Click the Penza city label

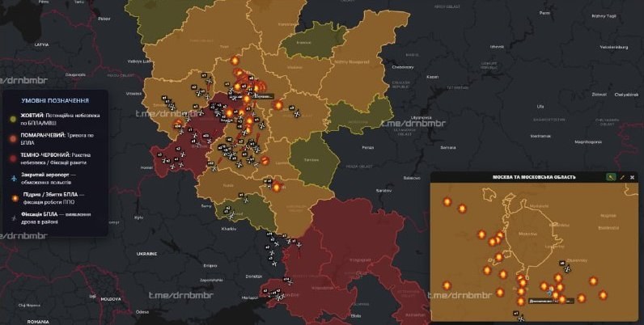pyautogui.click(x=367, y=147)
